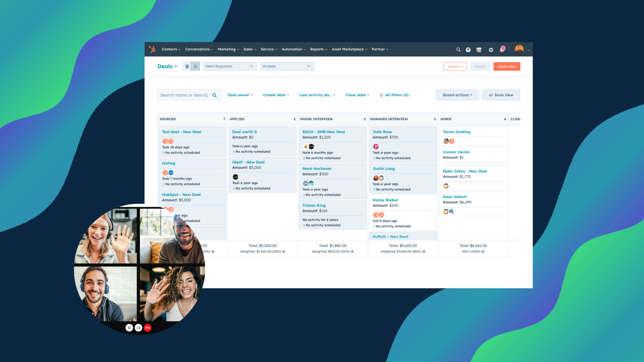Expand the Contacts navigation dropdown
Screen dimensions: 644x362
(x=170, y=49)
